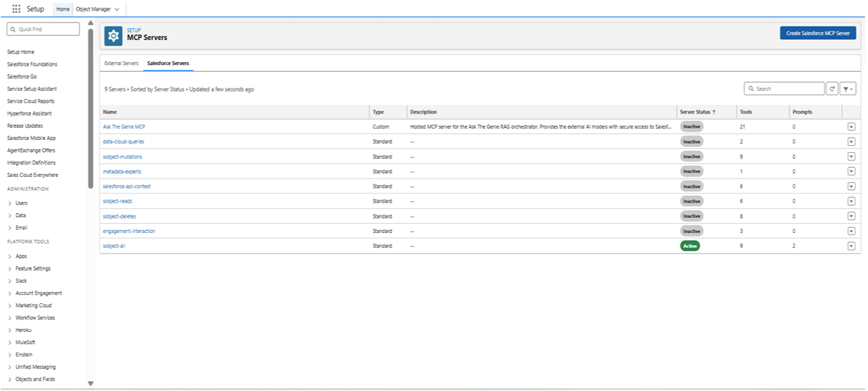Screen dimensions: 868x391
Task: Expand the Users section
Action: [10, 203]
